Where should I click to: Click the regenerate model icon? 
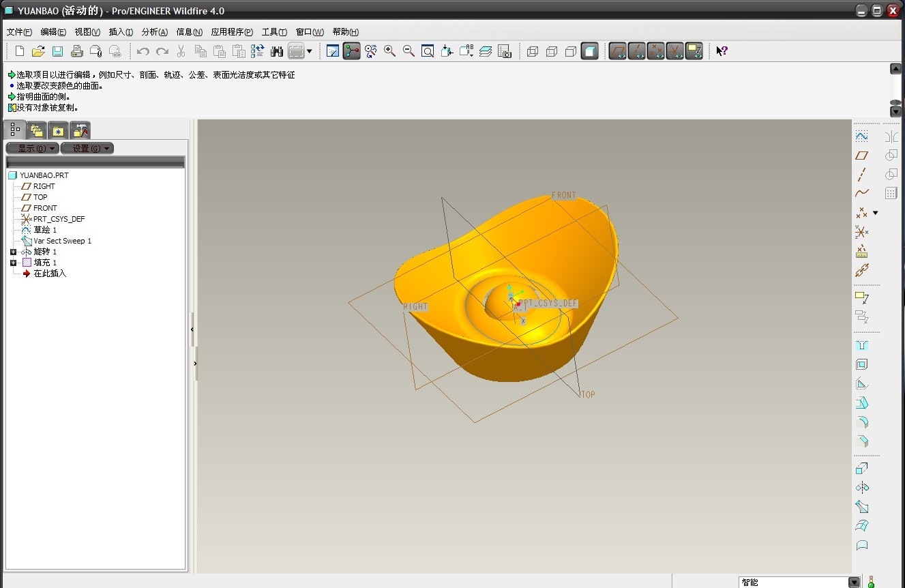pos(257,51)
